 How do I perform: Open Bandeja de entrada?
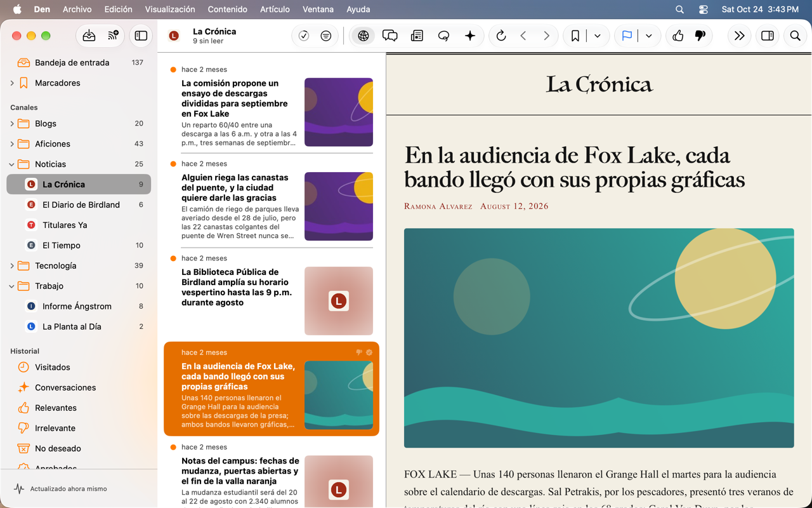point(79,62)
